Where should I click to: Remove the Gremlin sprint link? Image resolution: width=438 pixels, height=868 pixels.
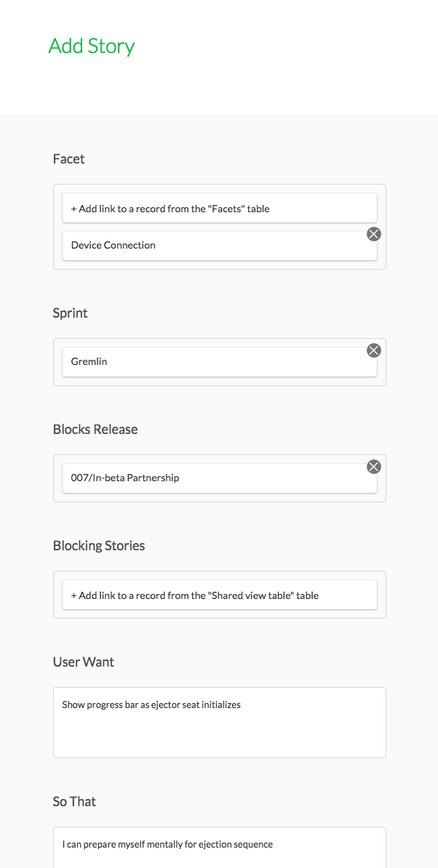[x=374, y=350]
